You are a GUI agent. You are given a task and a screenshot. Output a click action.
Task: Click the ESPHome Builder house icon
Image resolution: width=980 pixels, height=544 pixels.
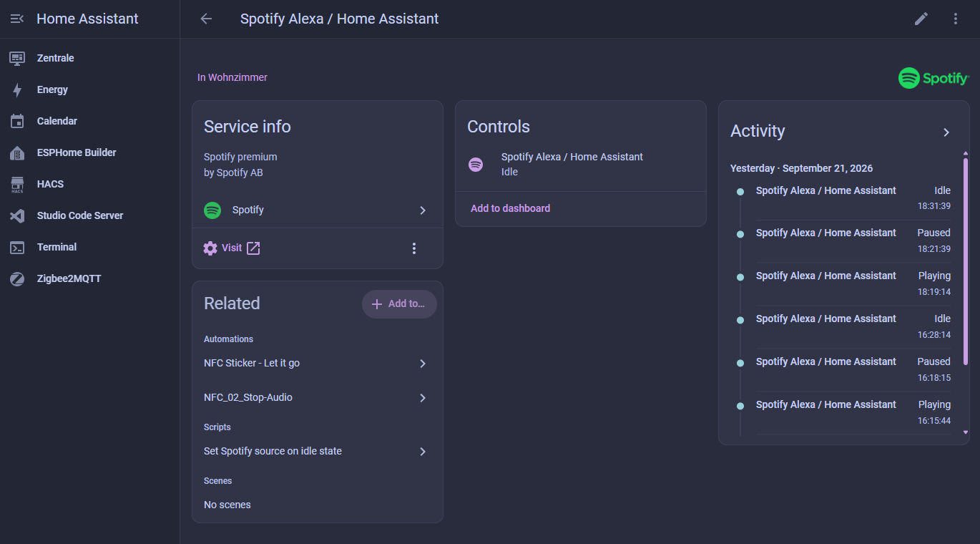17,152
